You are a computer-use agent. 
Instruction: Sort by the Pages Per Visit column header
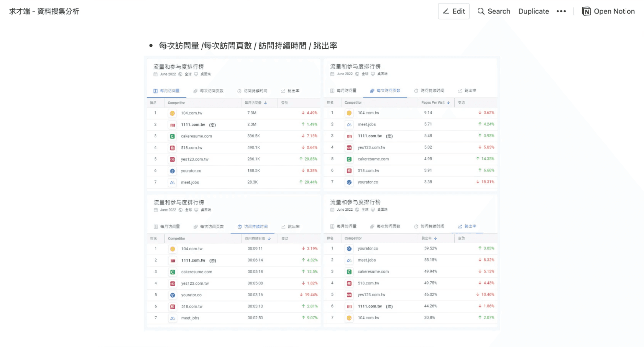click(435, 103)
